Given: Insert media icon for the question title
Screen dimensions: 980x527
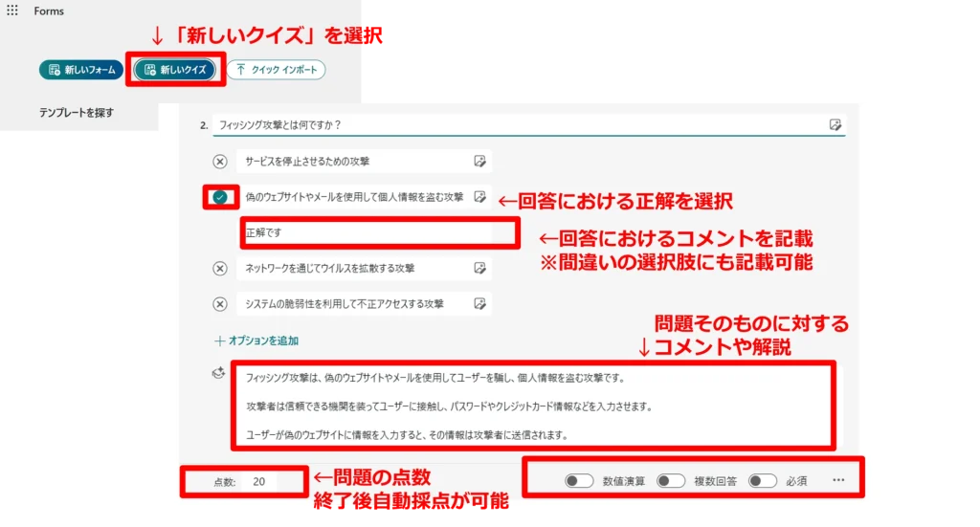Looking at the screenshot, I should (835, 125).
